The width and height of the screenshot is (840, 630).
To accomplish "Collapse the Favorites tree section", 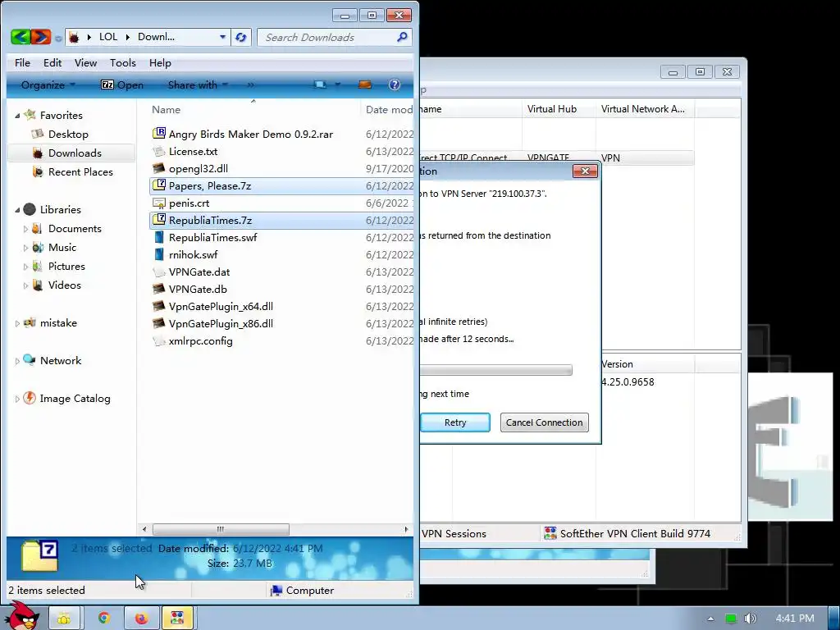I will pyautogui.click(x=17, y=116).
